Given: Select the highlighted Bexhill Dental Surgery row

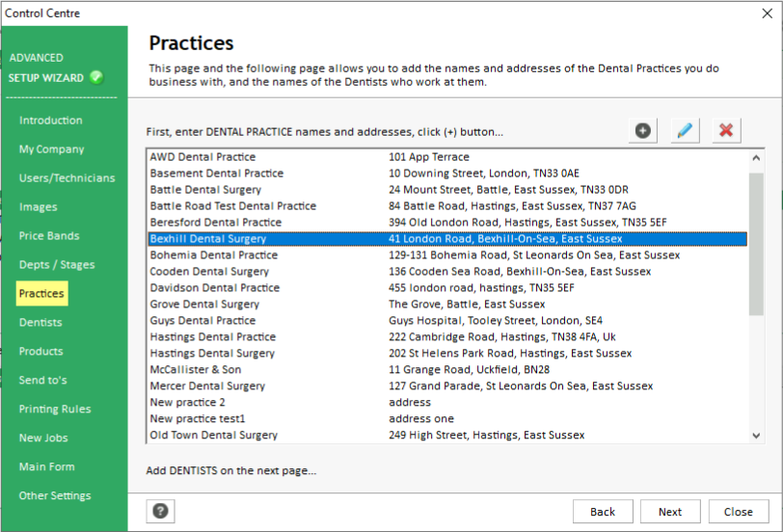Looking at the screenshot, I should tap(448, 239).
